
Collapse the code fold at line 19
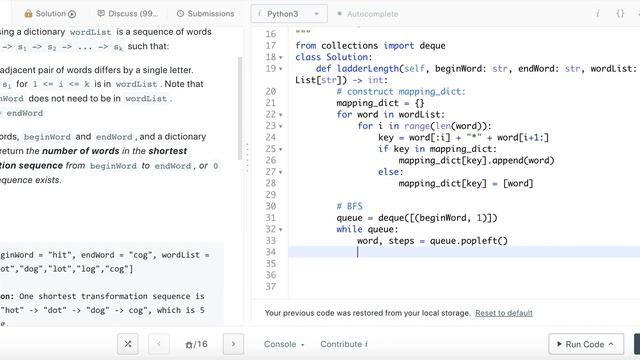[280, 69]
